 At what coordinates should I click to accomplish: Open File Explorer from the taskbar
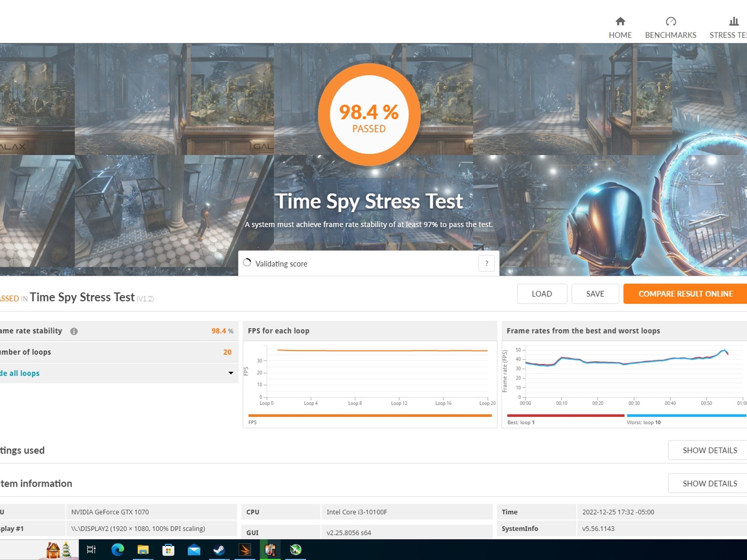143,549
